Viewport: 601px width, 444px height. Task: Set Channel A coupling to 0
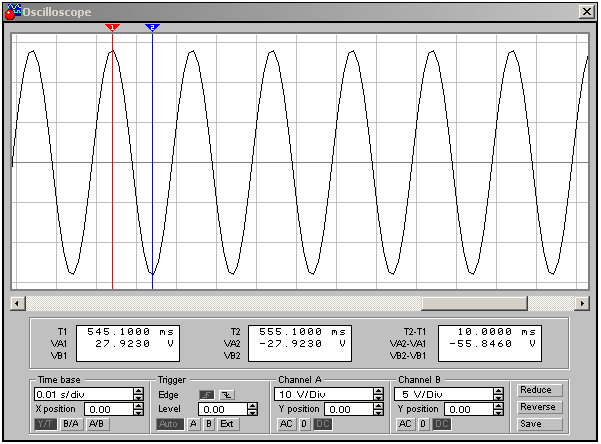[x=304, y=424]
